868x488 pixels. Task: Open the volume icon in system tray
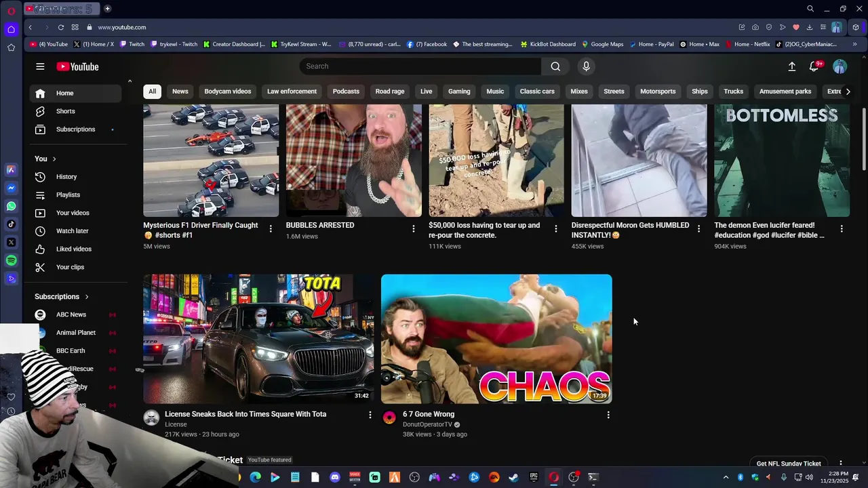click(x=809, y=477)
